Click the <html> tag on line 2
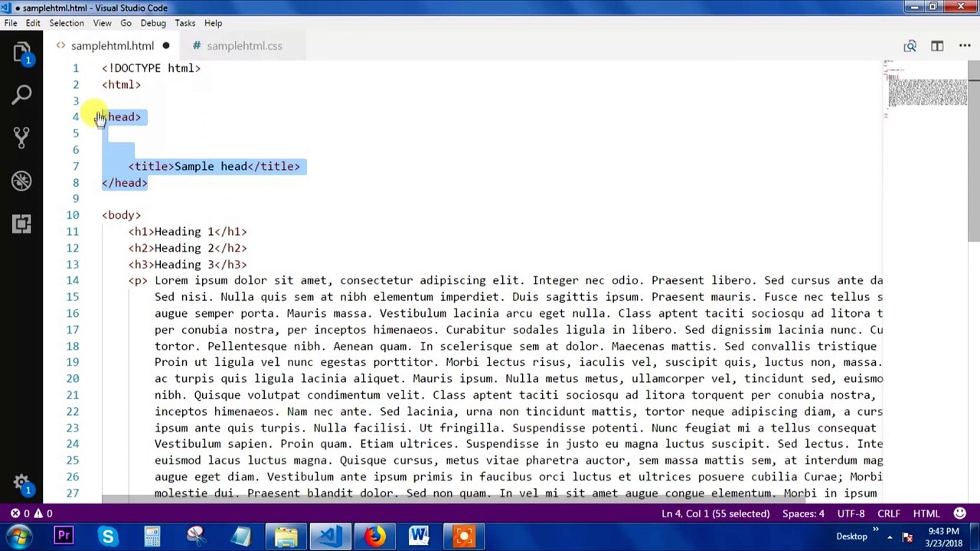 tap(121, 85)
